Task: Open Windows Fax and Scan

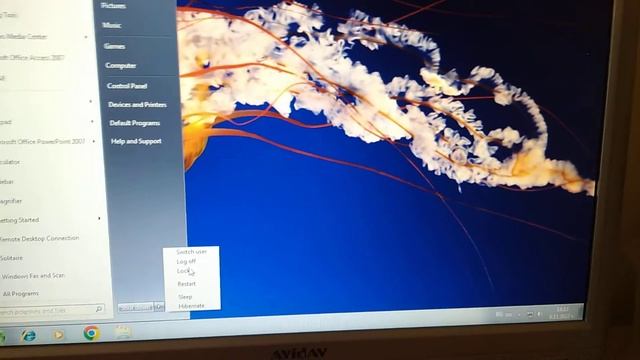Action: coord(33,276)
